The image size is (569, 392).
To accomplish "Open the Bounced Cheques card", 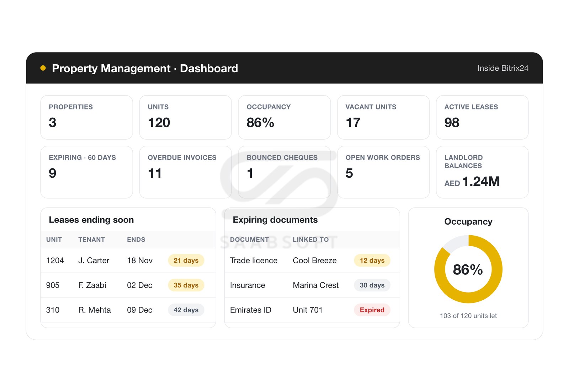I will [284, 172].
